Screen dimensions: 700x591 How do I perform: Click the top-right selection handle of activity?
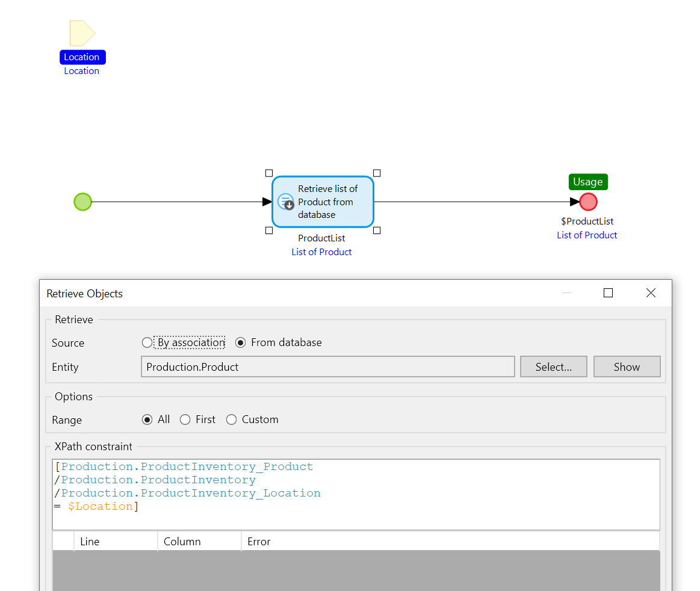[x=377, y=173]
